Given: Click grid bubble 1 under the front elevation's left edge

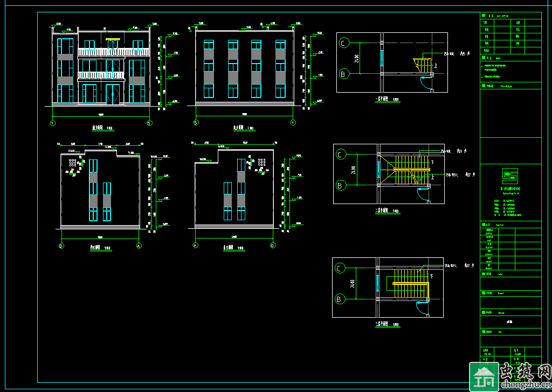Looking at the screenshot, I should point(52,123).
